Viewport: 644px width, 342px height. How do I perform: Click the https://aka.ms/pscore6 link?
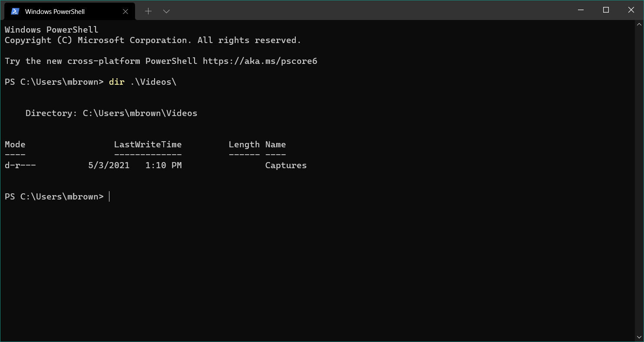[x=260, y=61]
